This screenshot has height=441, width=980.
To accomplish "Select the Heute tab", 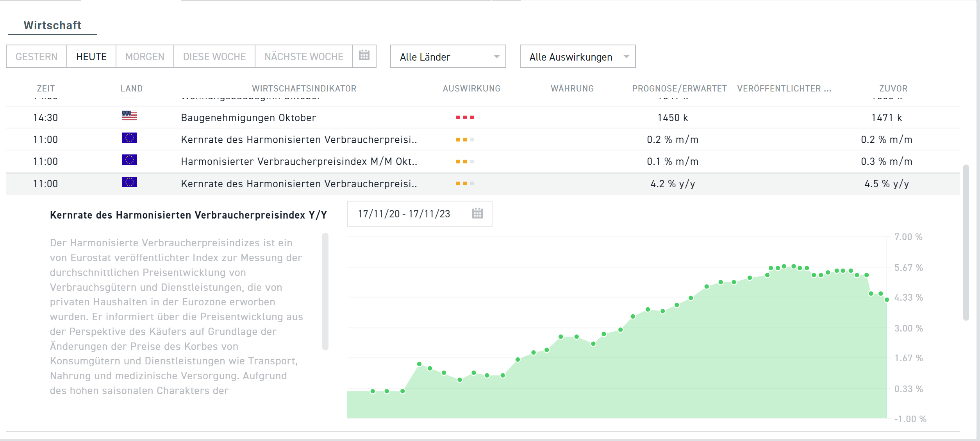I will coord(91,57).
